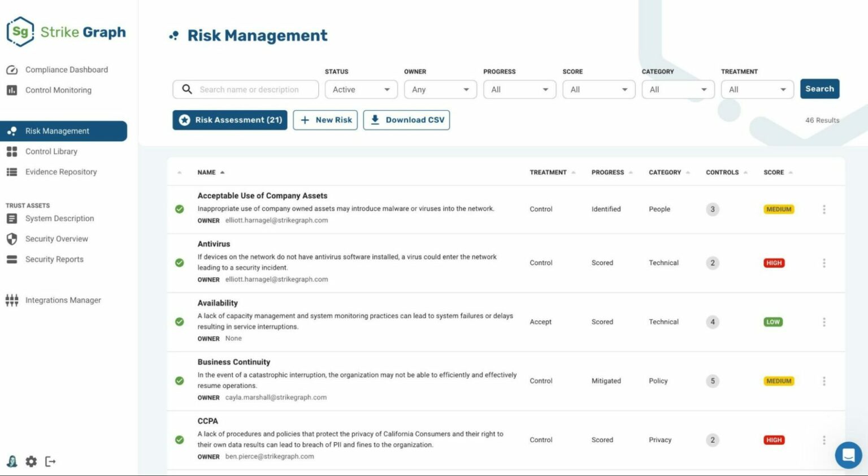Open Control Monitoring in the sidebar
The width and height of the screenshot is (868, 476).
coord(58,90)
